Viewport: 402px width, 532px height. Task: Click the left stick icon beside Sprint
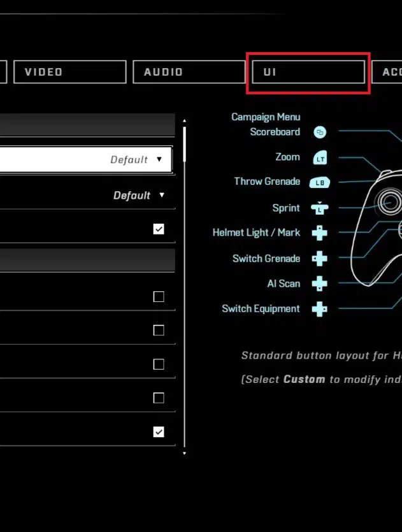click(x=320, y=208)
